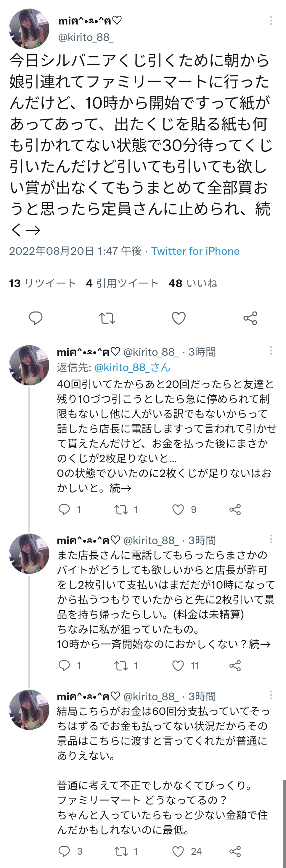
Task: Like the main tweet with the heart
Action: click(179, 318)
